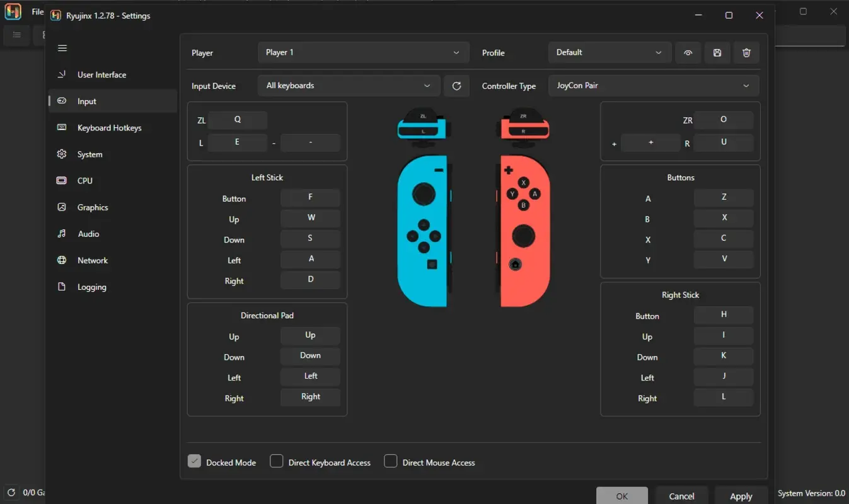Image resolution: width=849 pixels, height=504 pixels.
Task: Click the Audio note icon in sidebar
Action: pos(61,233)
